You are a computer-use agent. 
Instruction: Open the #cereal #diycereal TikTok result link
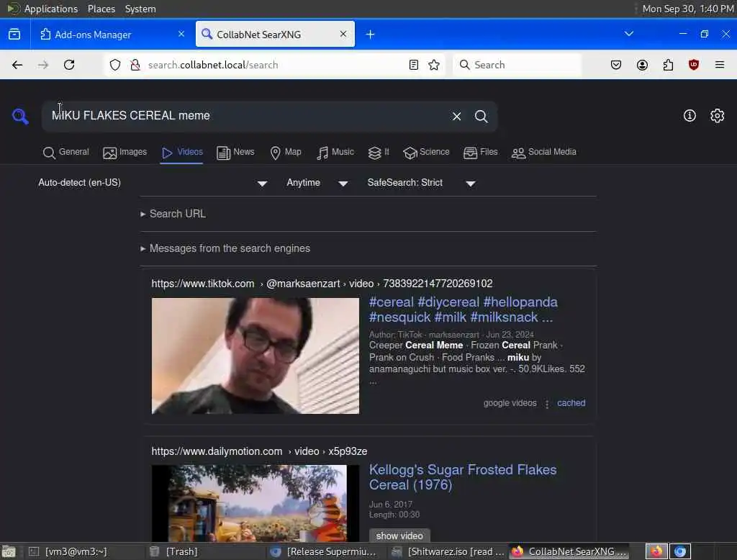click(x=463, y=310)
